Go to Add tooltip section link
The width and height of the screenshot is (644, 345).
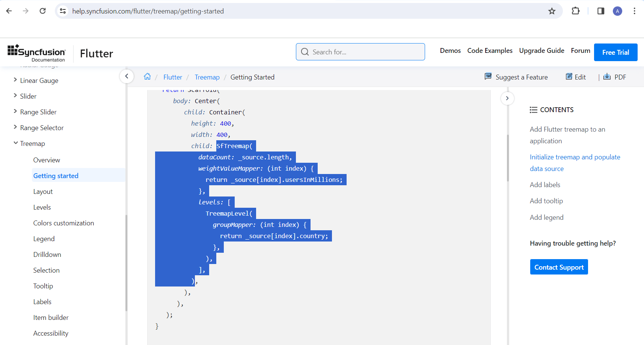(x=546, y=201)
